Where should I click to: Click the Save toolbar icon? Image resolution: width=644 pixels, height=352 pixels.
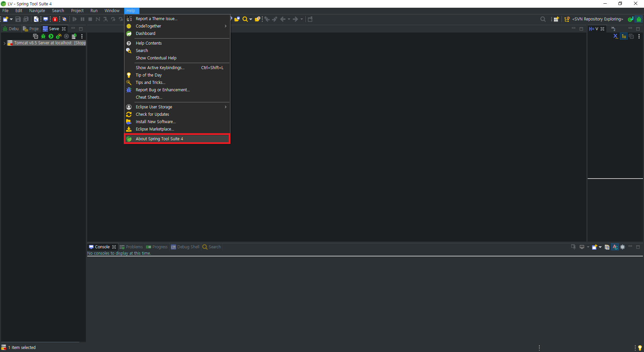[x=18, y=19]
